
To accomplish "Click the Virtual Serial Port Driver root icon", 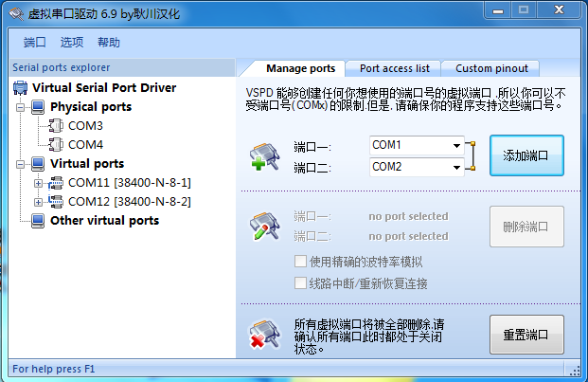I will pos(20,87).
